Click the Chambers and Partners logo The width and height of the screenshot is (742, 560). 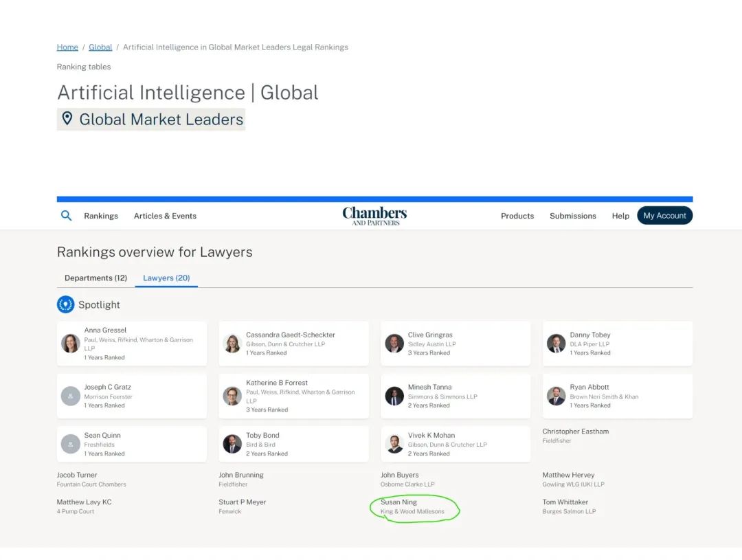(375, 216)
